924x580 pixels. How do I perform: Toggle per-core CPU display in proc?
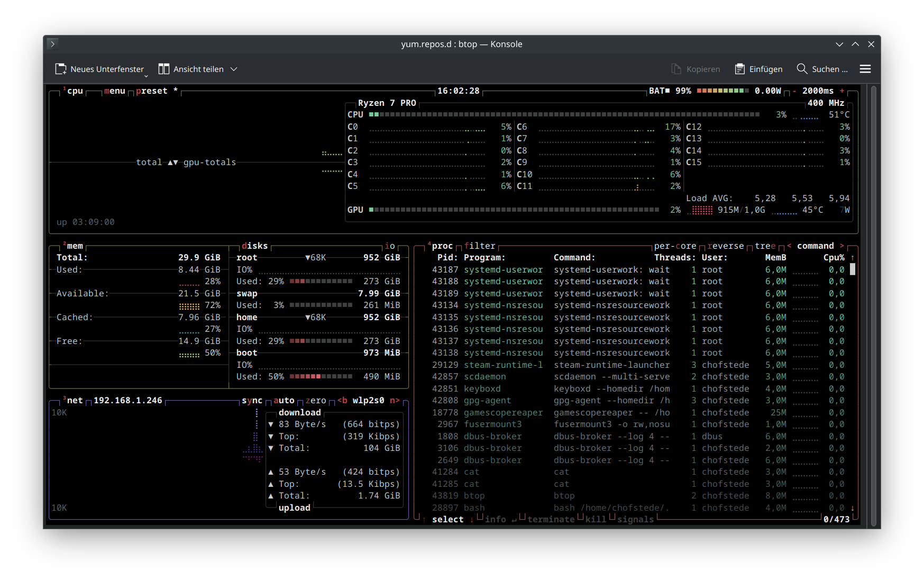675,246
